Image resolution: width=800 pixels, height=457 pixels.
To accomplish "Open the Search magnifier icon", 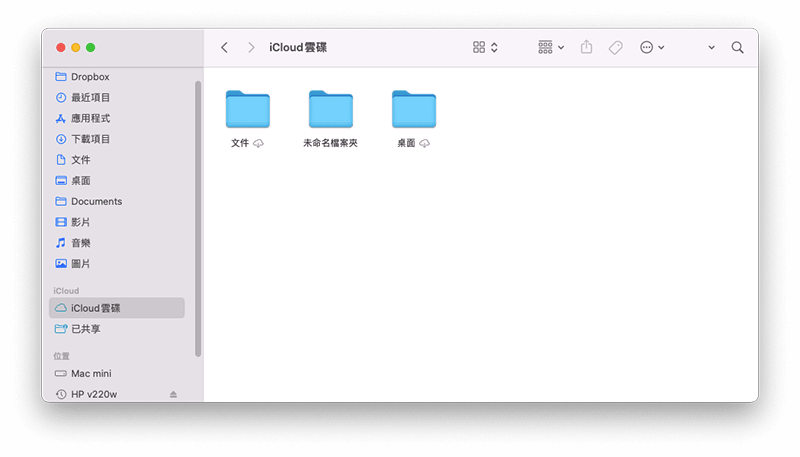I will [737, 47].
